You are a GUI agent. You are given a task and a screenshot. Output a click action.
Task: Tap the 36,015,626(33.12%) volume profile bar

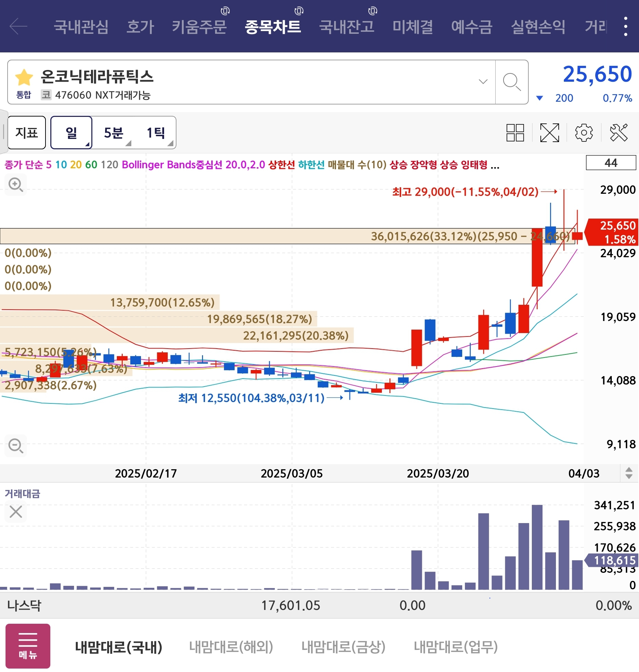(x=288, y=236)
